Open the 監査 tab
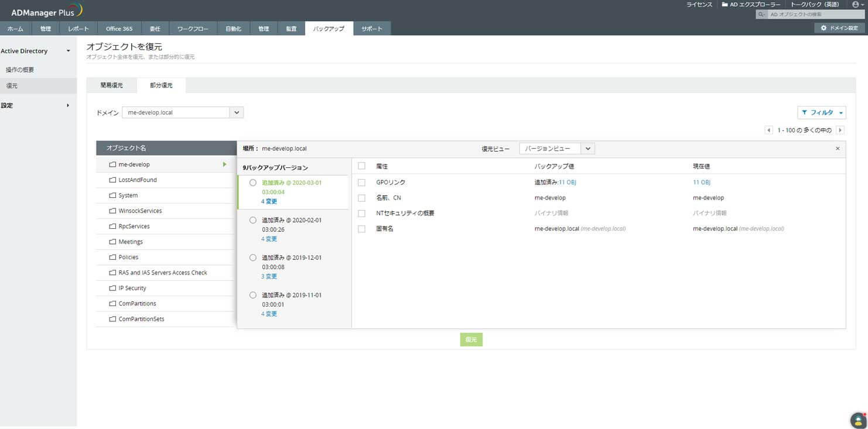868x429 pixels. tap(291, 29)
